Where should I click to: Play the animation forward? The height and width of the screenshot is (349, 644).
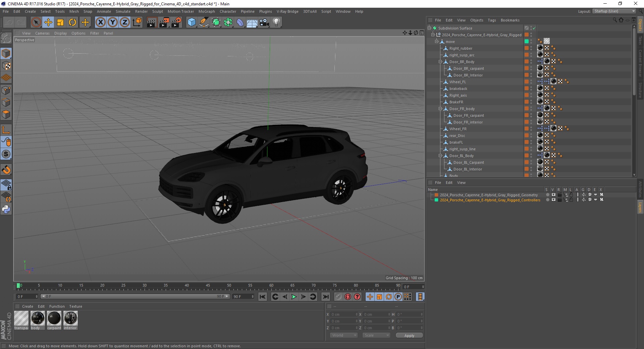pyautogui.click(x=294, y=297)
